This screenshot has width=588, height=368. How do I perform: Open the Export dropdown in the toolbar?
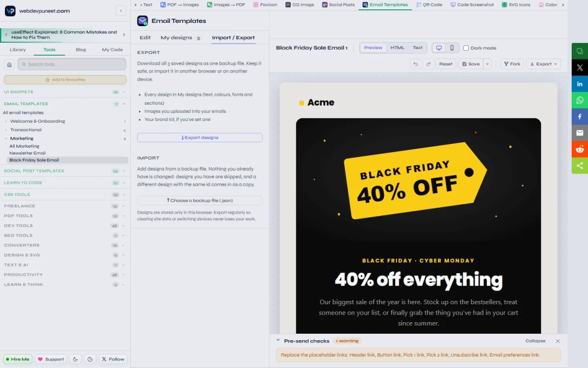(543, 64)
